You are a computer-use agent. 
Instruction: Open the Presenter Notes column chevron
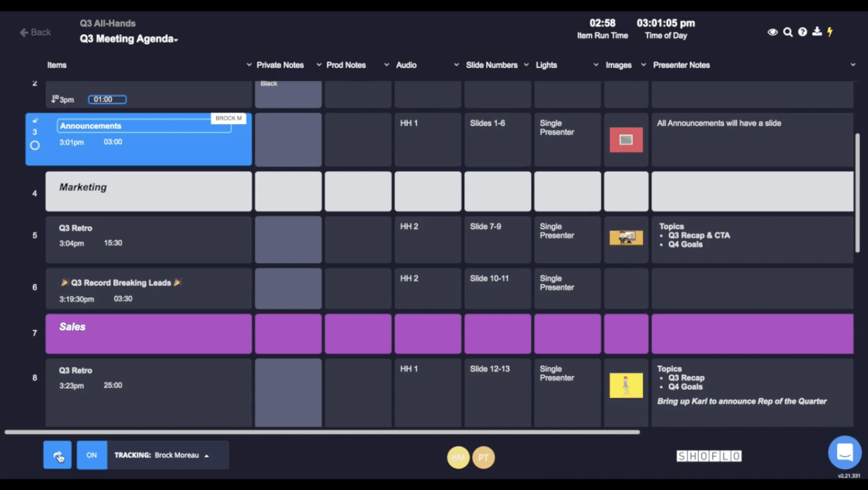(x=853, y=65)
